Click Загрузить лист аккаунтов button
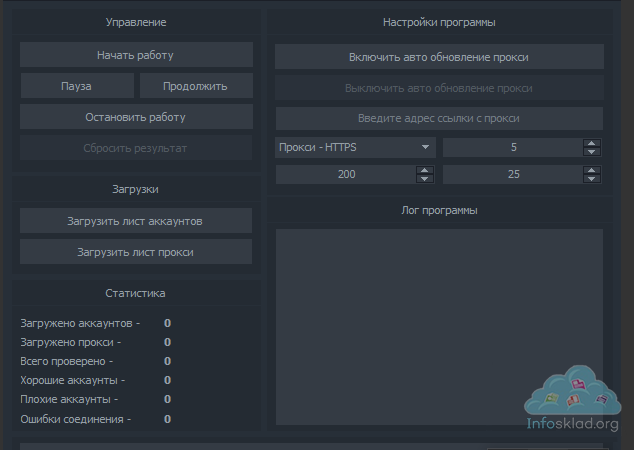The height and width of the screenshot is (450, 634). pos(136,220)
